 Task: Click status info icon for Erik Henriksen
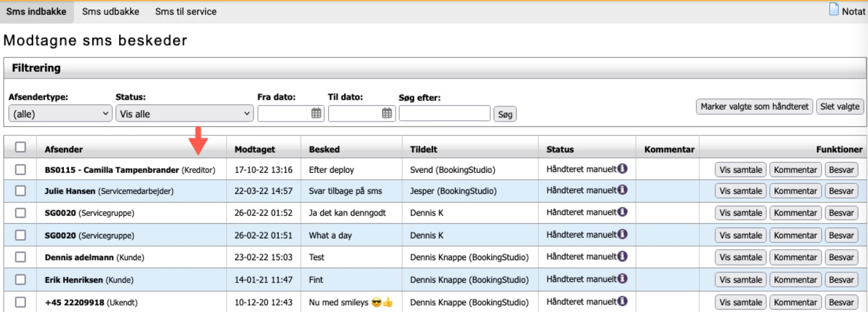tap(623, 279)
